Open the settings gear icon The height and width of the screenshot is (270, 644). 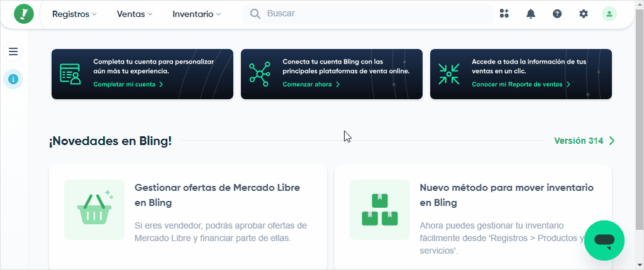583,14
